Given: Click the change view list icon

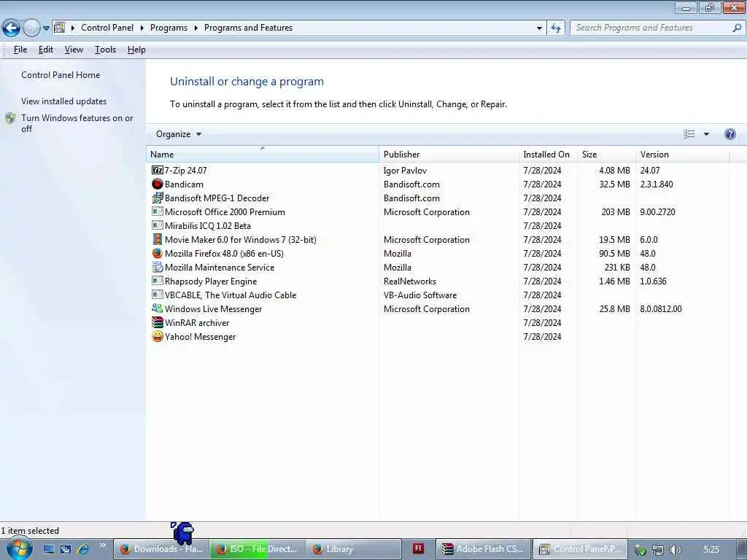Looking at the screenshot, I should (x=689, y=134).
